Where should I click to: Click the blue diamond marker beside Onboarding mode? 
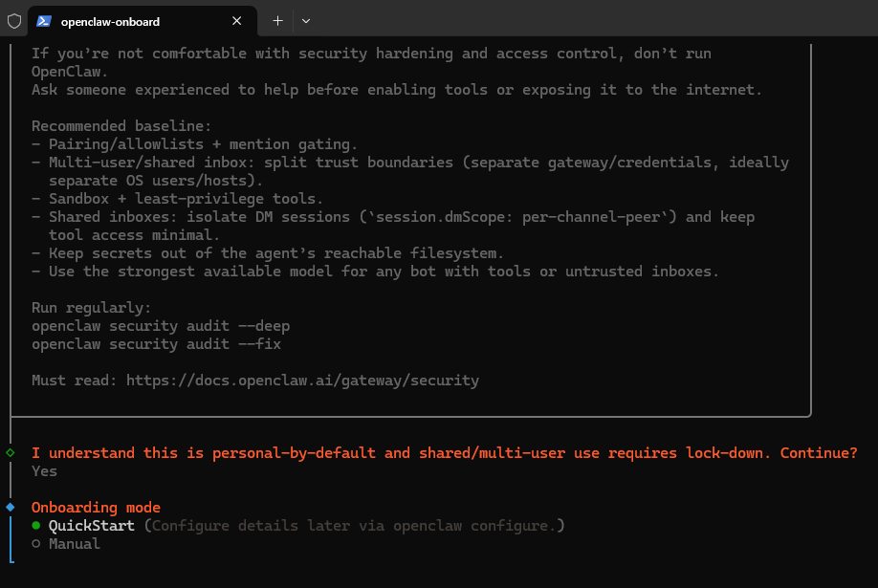[10, 507]
